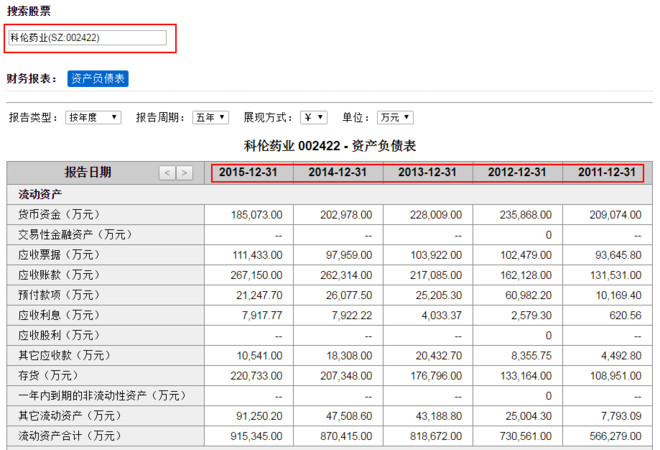Click the 应收票据（万元） row label
Viewport: 660px width, 450px height.
coord(59,255)
